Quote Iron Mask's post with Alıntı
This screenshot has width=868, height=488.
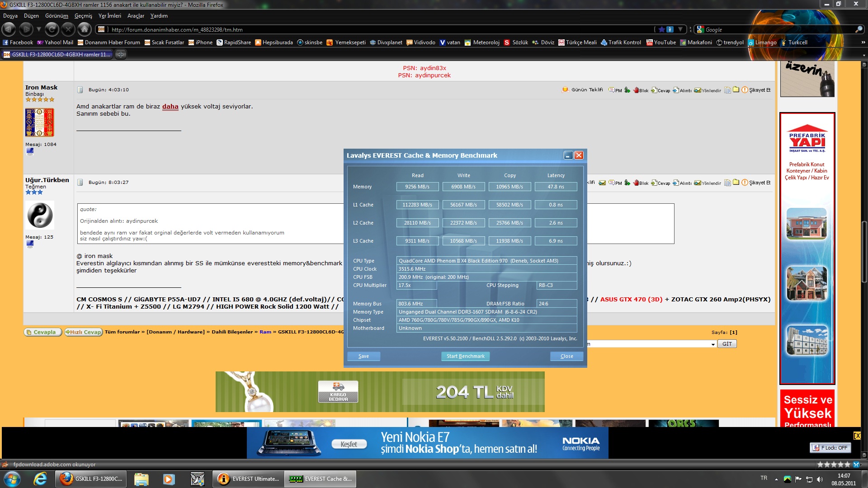click(682, 90)
